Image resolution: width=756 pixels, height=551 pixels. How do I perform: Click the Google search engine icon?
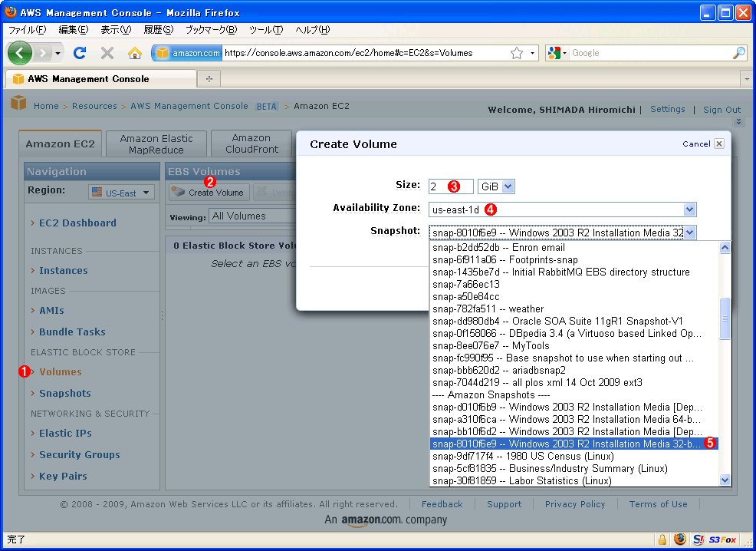click(554, 53)
